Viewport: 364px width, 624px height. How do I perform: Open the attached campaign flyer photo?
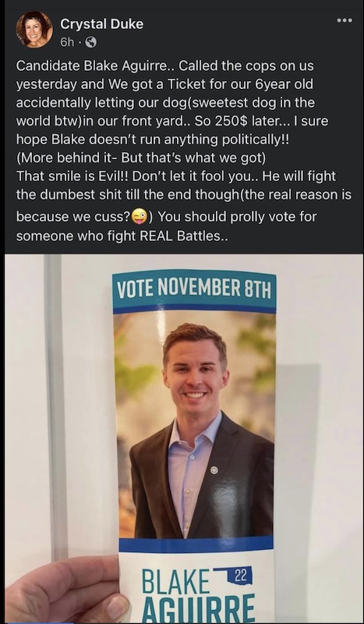pos(184,438)
